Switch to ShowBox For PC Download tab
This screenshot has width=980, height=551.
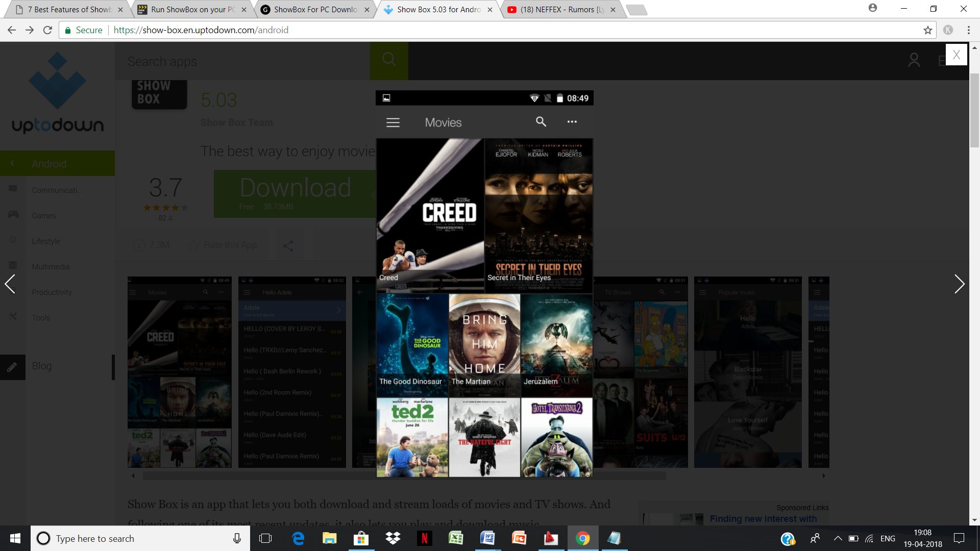(x=315, y=9)
